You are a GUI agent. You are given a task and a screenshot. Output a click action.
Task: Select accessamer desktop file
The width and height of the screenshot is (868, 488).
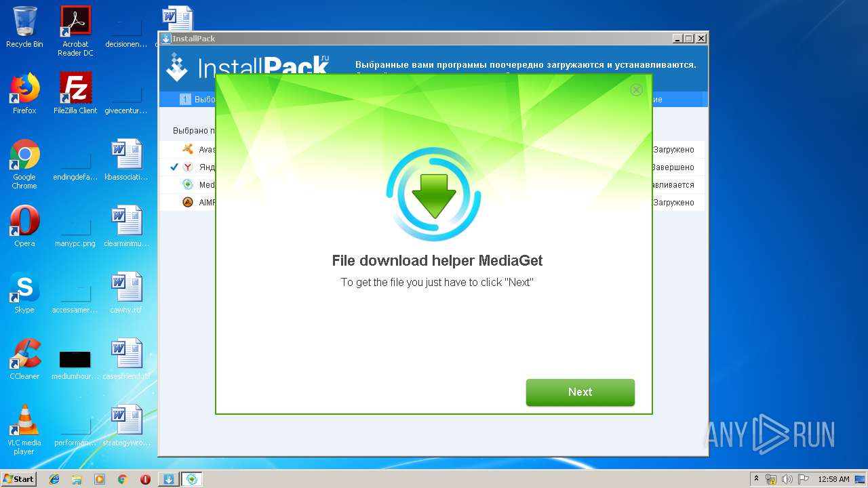click(75, 298)
